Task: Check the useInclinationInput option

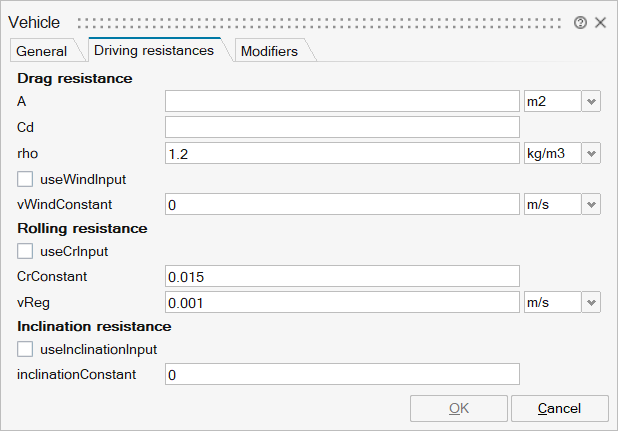Action: (x=26, y=349)
